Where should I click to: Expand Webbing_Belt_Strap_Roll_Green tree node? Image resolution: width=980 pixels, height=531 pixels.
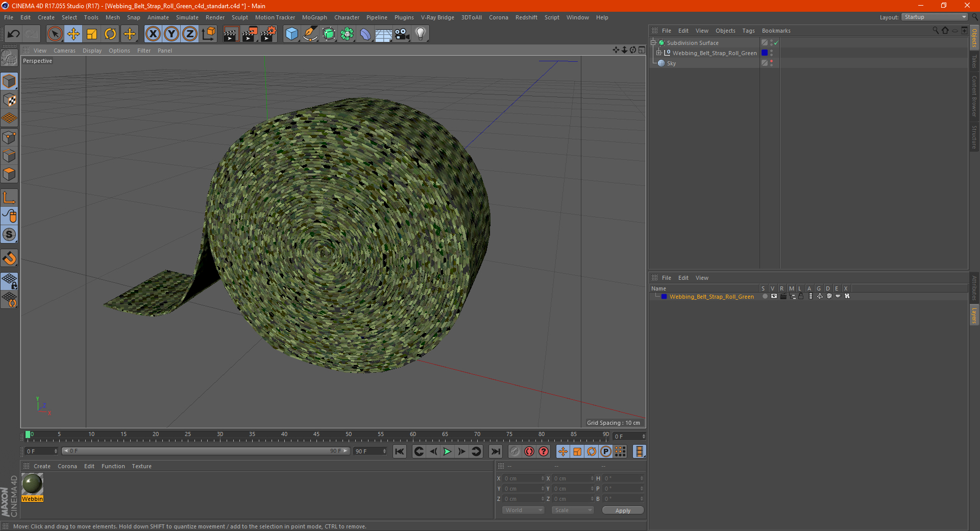click(659, 53)
